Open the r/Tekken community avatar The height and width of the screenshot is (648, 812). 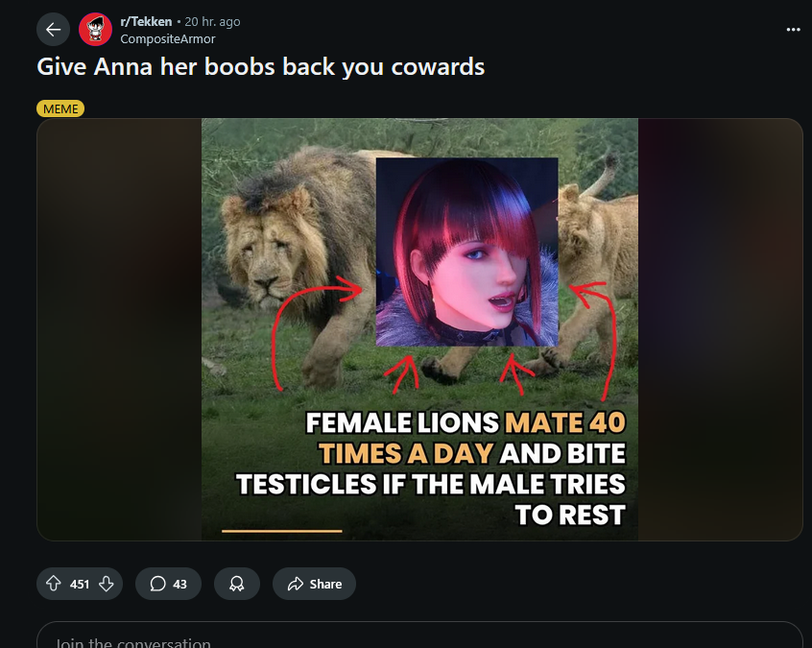[x=95, y=30]
